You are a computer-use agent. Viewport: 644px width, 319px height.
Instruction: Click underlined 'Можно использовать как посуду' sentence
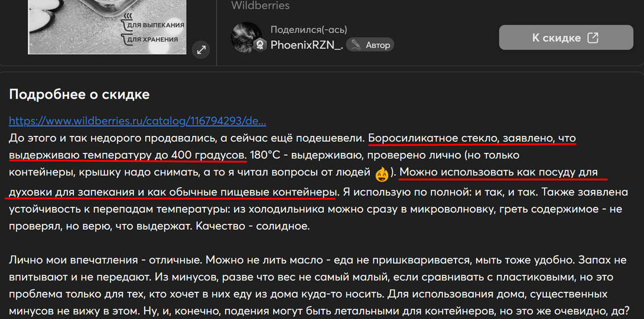point(502,172)
